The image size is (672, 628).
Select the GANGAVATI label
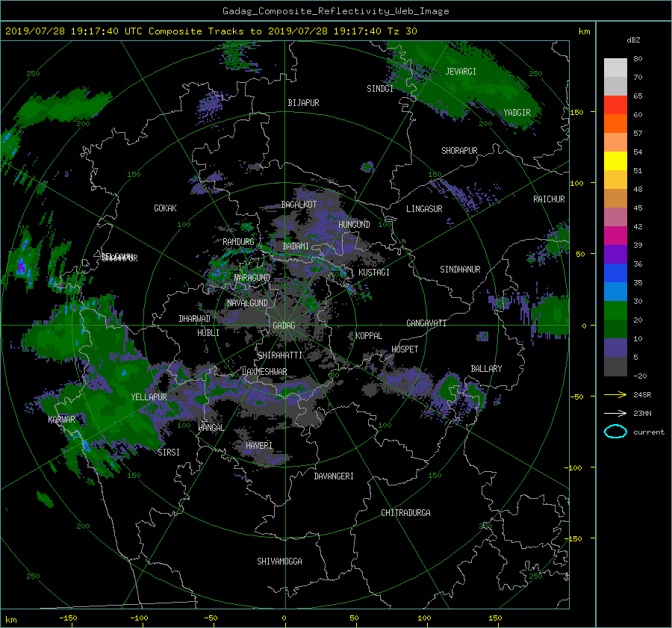pos(426,323)
